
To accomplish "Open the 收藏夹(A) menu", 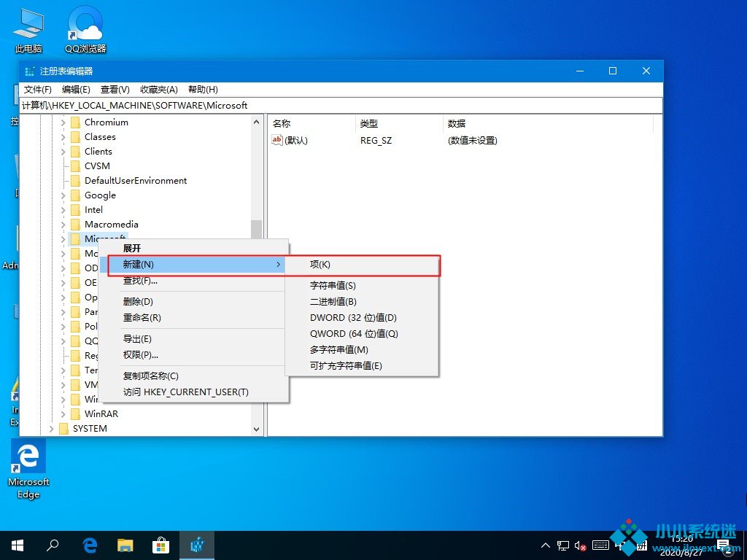I will [x=158, y=90].
